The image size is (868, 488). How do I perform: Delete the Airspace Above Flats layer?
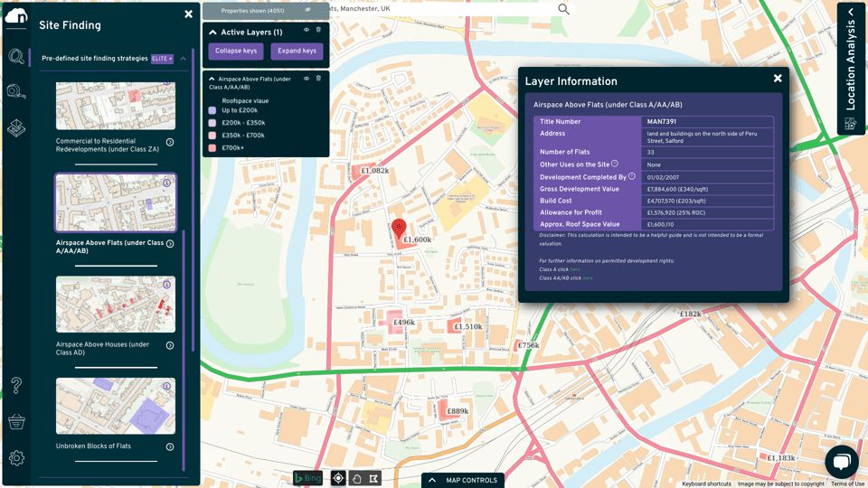point(318,79)
